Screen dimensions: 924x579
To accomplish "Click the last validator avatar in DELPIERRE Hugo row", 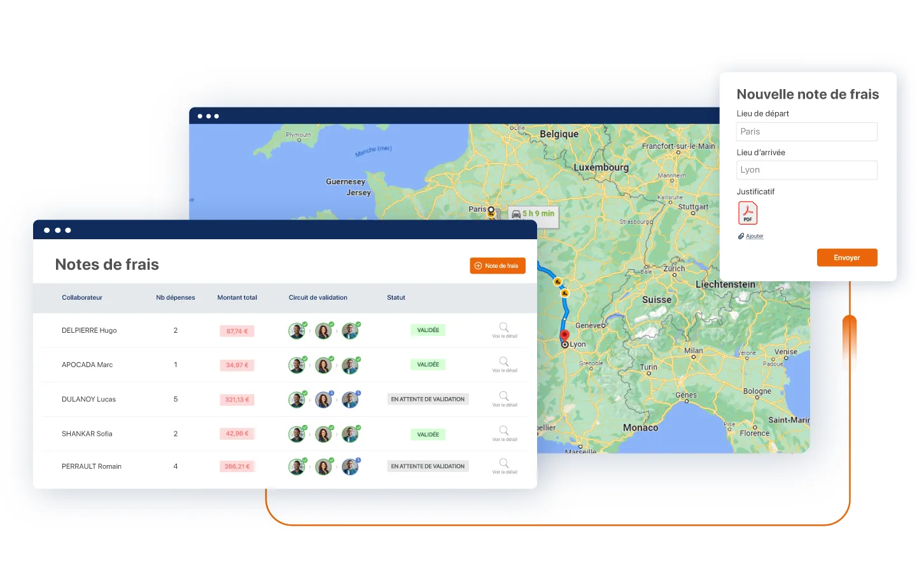I will [350, 331].
